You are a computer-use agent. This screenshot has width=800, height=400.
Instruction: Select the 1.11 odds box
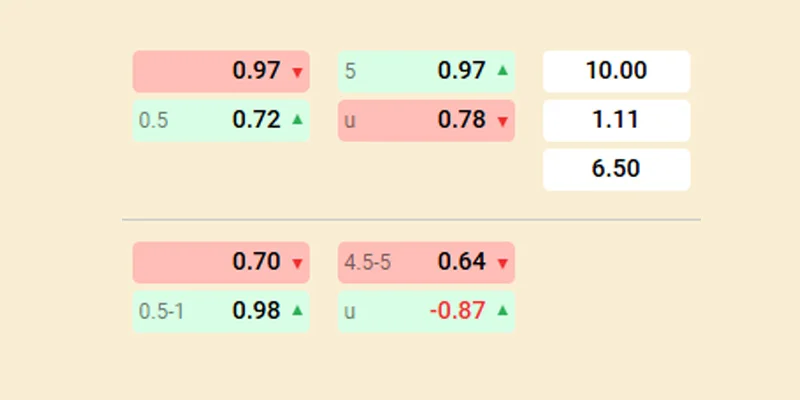[616, 120]
